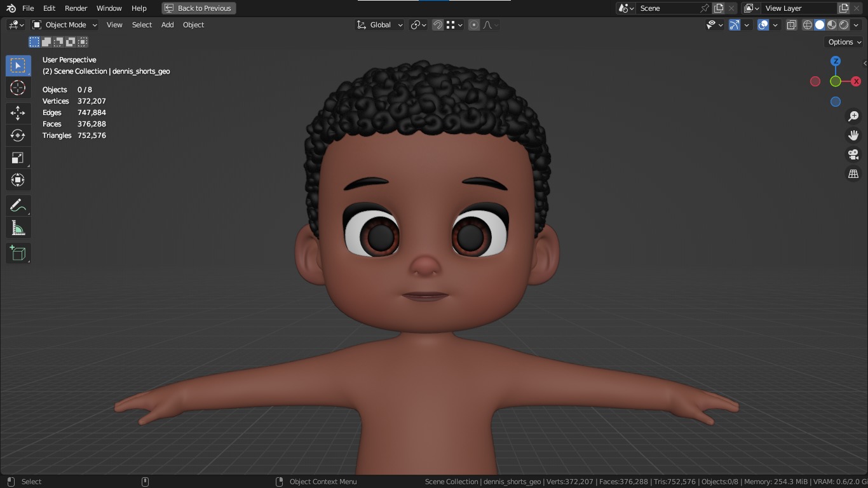Select the Select Box tool
This screenshot has height=488, width=868.
[x=18, y=65]
